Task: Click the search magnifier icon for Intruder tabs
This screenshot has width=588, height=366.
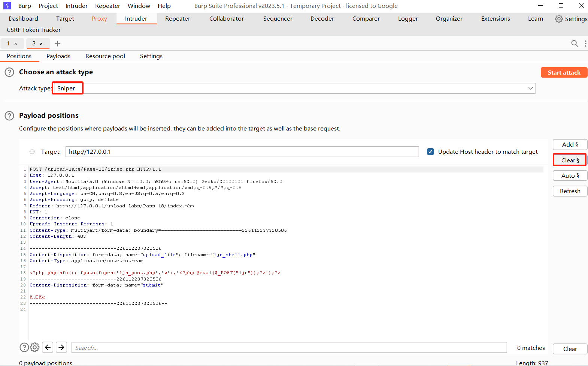Action: point(575,43)
